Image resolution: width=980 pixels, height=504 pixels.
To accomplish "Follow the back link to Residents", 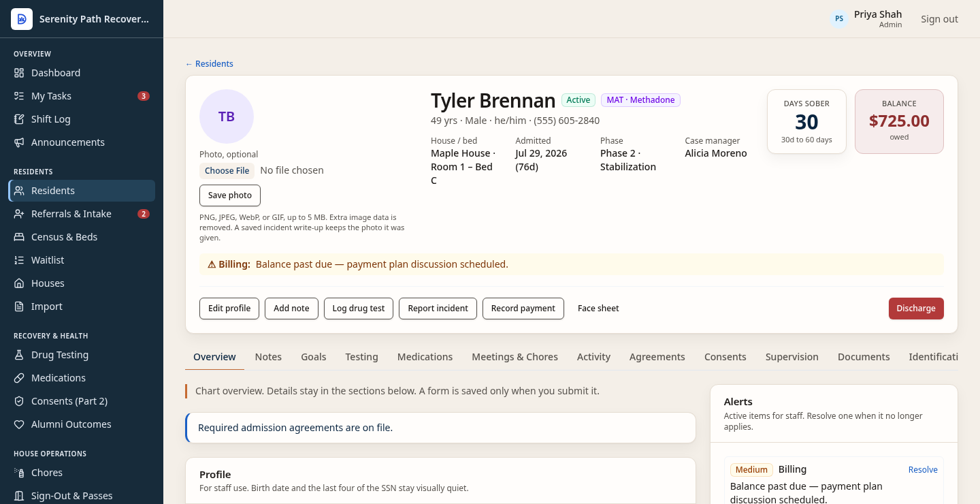I will tap(209, 64).
